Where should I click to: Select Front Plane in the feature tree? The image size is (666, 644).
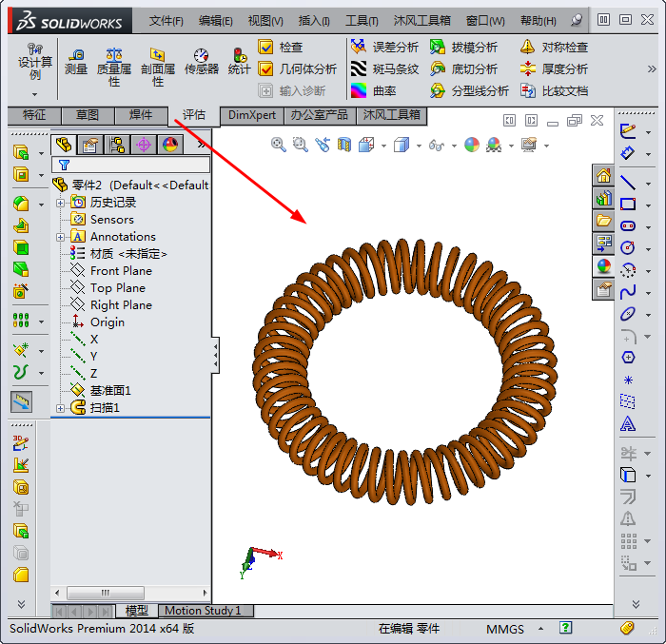click(121, 271)
